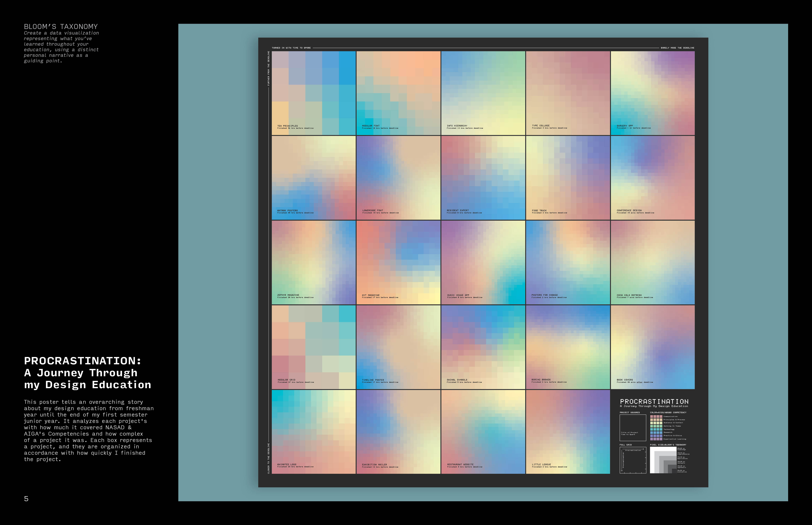Click the page number 5
812x525 pixels.
click(x=26, y=499)
